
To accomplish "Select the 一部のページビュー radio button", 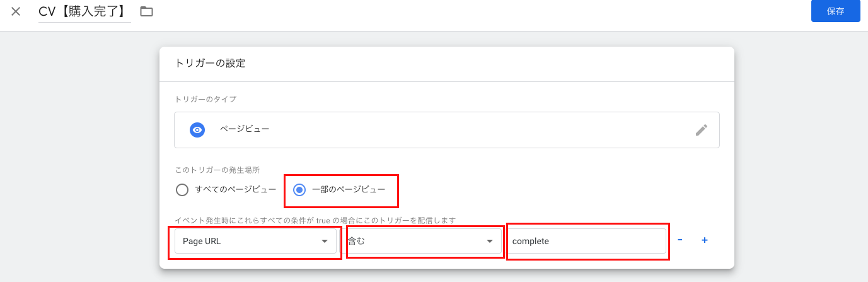I will (x=299, y=190).
